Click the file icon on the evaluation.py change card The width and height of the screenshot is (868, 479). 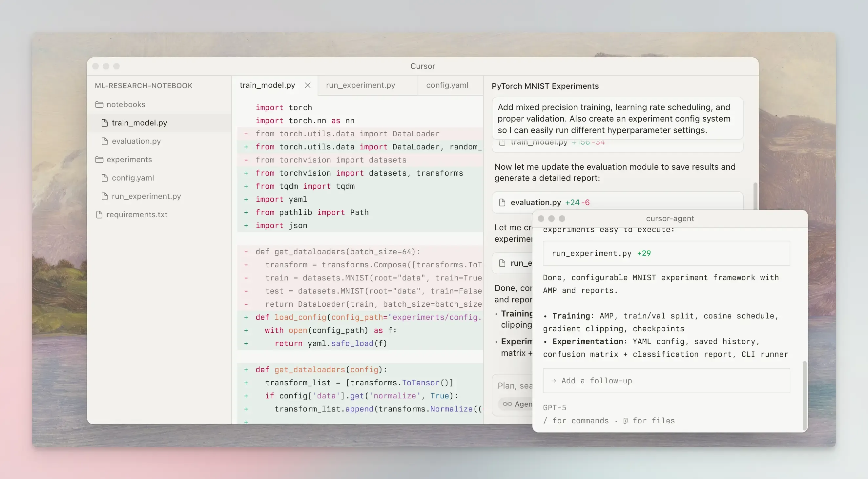(x=502, y=202)
